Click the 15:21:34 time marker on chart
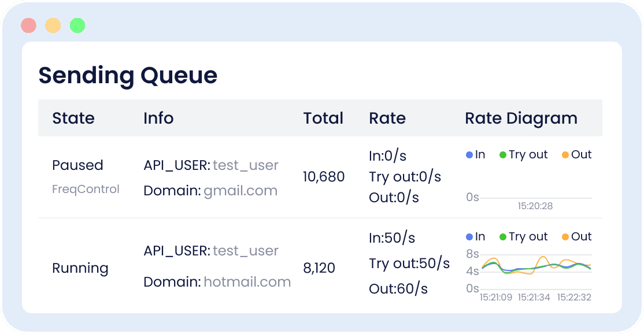The width and height of the screenshot is (644, 334). [534, 297]
